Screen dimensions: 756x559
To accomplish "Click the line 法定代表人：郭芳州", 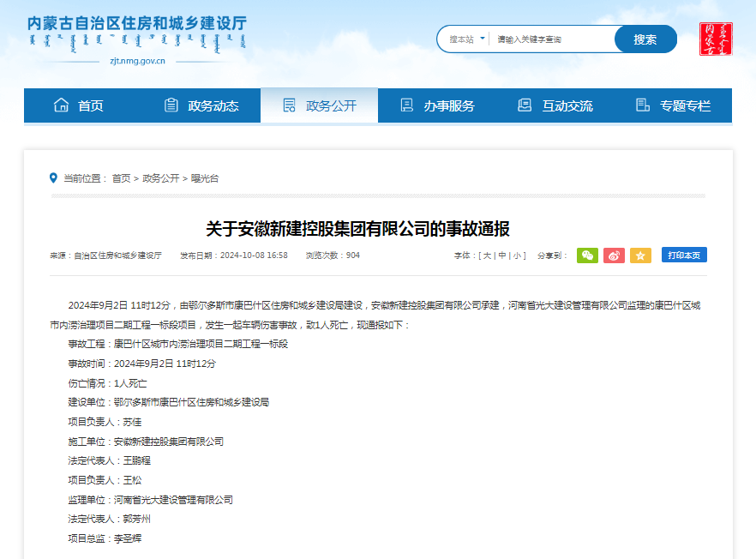I will (110, 519).
